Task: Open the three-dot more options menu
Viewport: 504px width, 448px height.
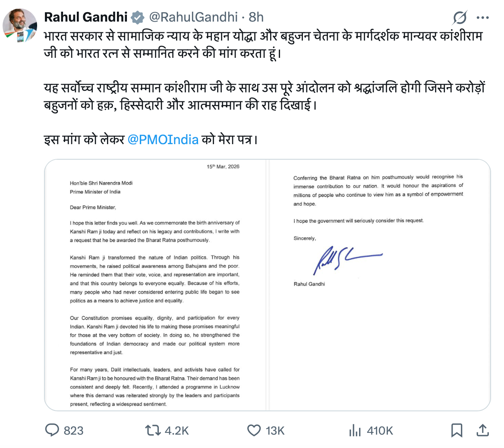Action: [482, 18]
